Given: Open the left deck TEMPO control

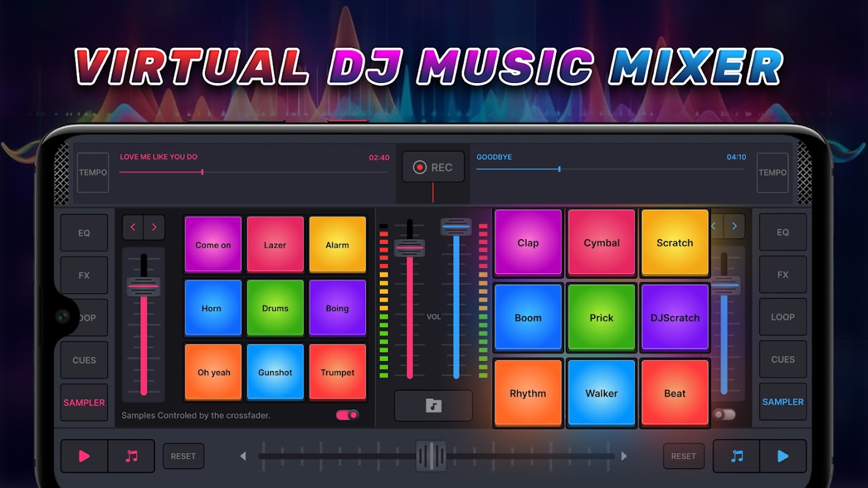Looking at the screenshot, I should pos(93,173).
